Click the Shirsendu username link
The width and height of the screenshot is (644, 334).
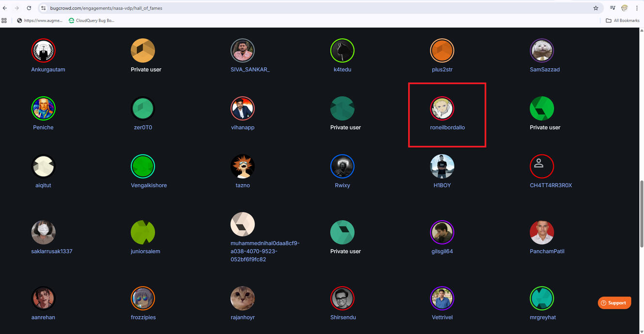pos(343,318)
